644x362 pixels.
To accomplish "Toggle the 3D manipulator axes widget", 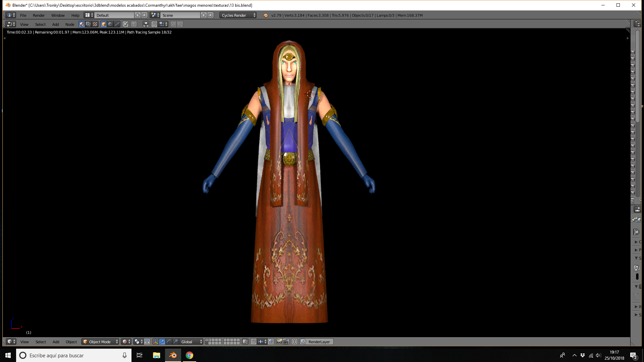I will 155,342.
